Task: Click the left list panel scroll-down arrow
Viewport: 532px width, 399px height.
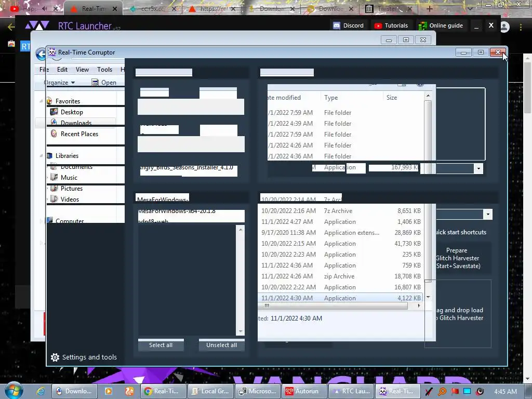Action: tap(240, 331)
